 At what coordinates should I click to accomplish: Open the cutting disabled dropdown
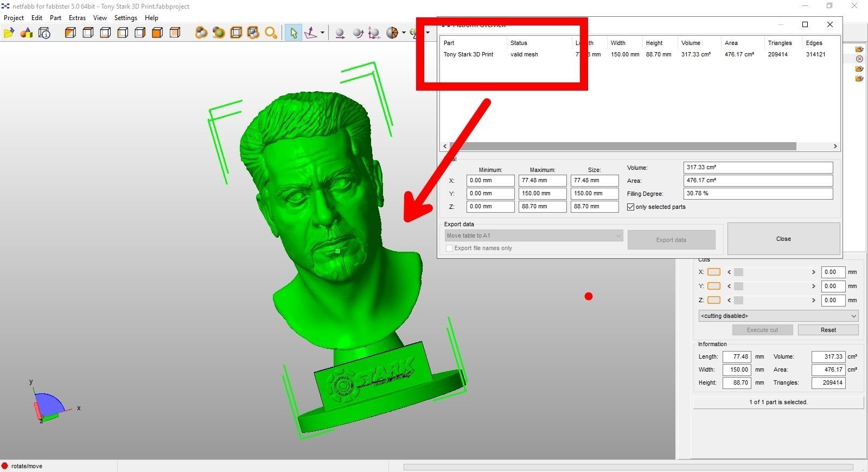(x=778, y=316)
